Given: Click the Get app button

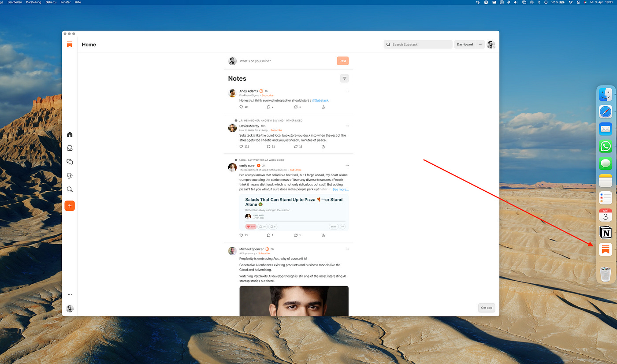Looking at the screenshot, I should click(487, 308).
